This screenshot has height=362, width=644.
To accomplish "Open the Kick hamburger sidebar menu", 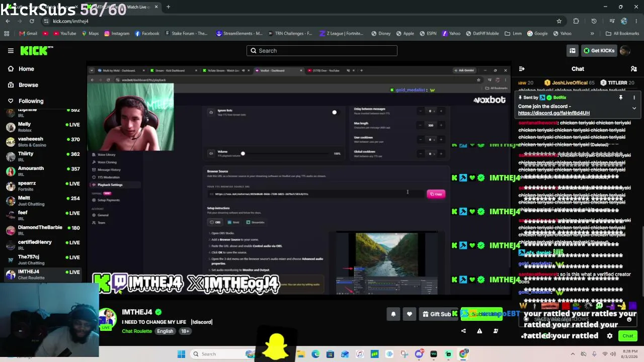I will pyautogui.click(x=11, y=50).
